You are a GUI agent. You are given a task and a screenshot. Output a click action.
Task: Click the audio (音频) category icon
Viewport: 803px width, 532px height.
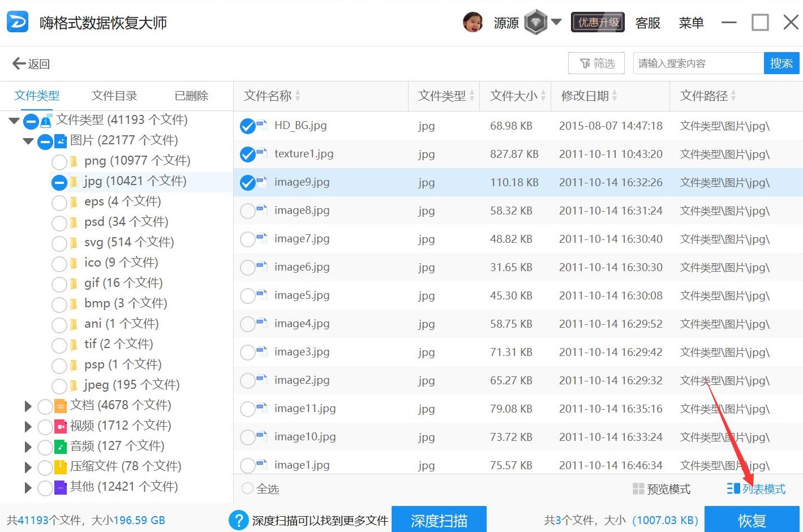pos(61,447)
